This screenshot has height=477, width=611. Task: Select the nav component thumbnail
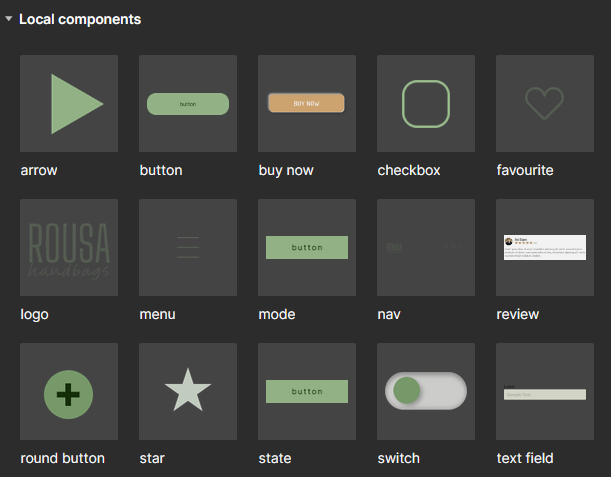426,247
